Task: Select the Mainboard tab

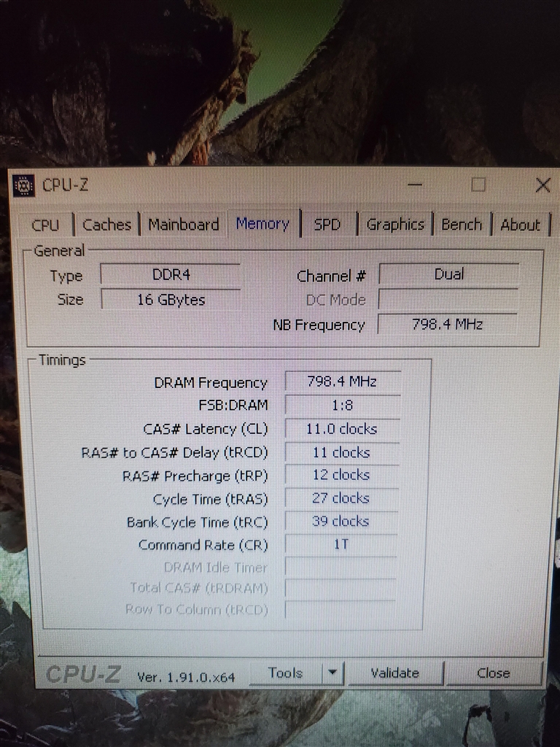Action: [183, 225]
